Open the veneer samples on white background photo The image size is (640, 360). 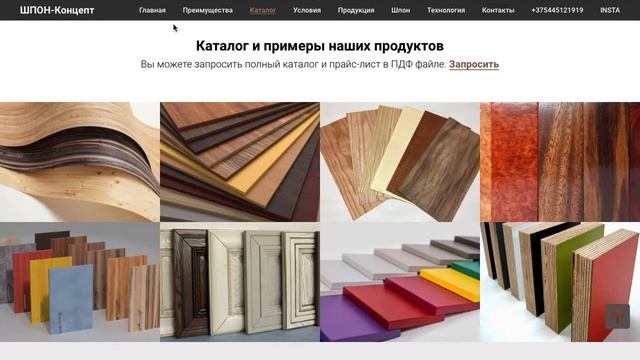tap(400, 162)
